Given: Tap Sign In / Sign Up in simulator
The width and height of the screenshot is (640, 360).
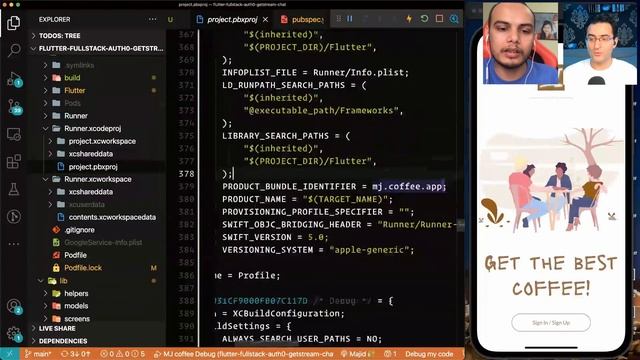Looking at the screenshot, I should [x=551, y=322].
